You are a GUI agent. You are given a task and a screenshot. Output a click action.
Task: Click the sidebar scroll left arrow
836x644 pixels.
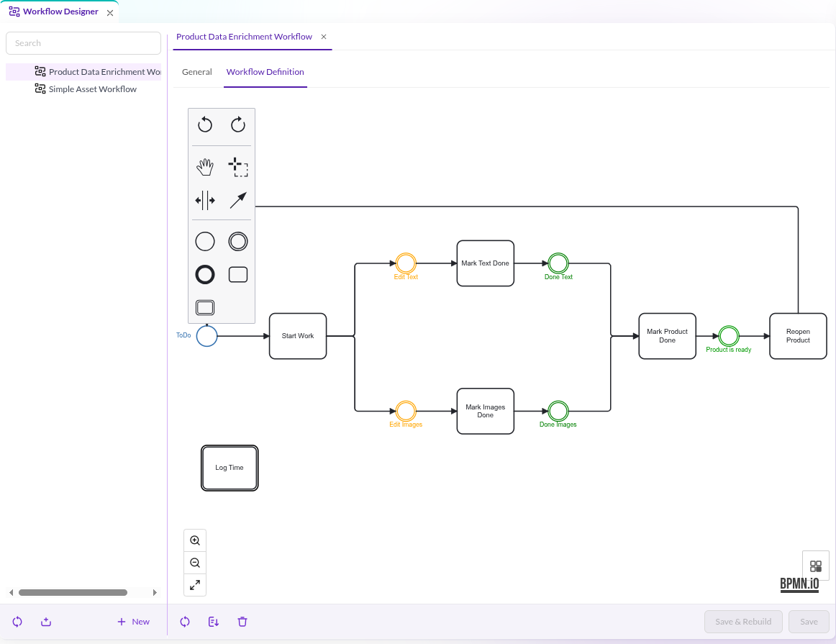[x=12, y=592]
